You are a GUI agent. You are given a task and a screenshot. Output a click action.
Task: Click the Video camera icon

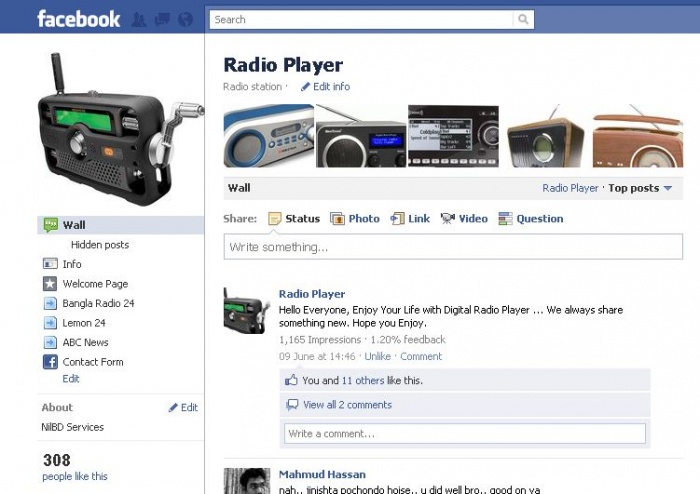coord(447,219)
